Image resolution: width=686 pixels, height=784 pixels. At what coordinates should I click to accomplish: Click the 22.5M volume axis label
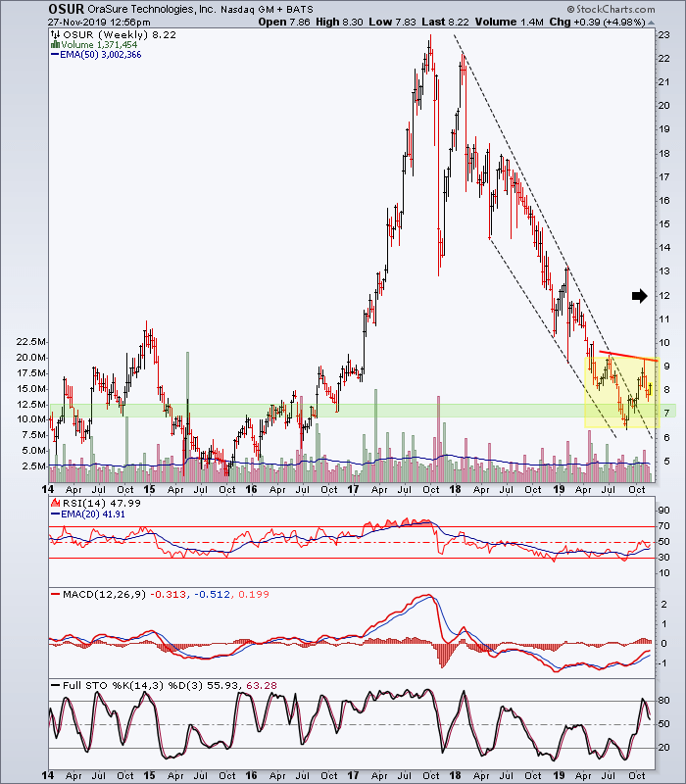point(31,341)
